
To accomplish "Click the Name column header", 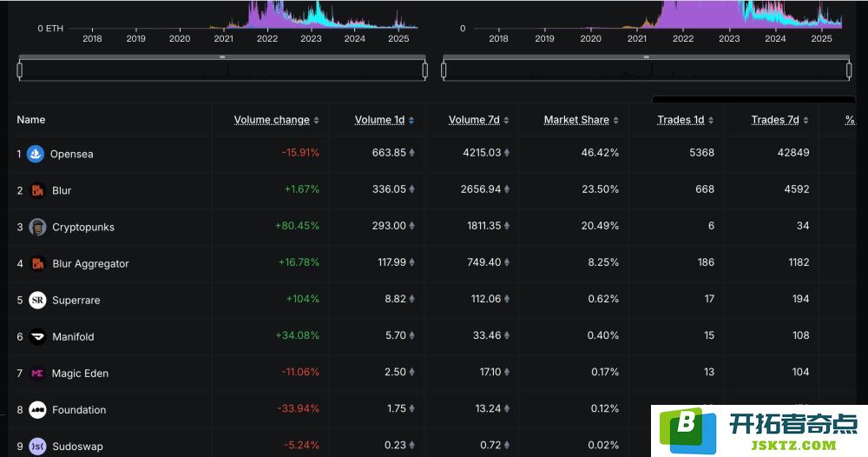I will click(x=31, y=120).
